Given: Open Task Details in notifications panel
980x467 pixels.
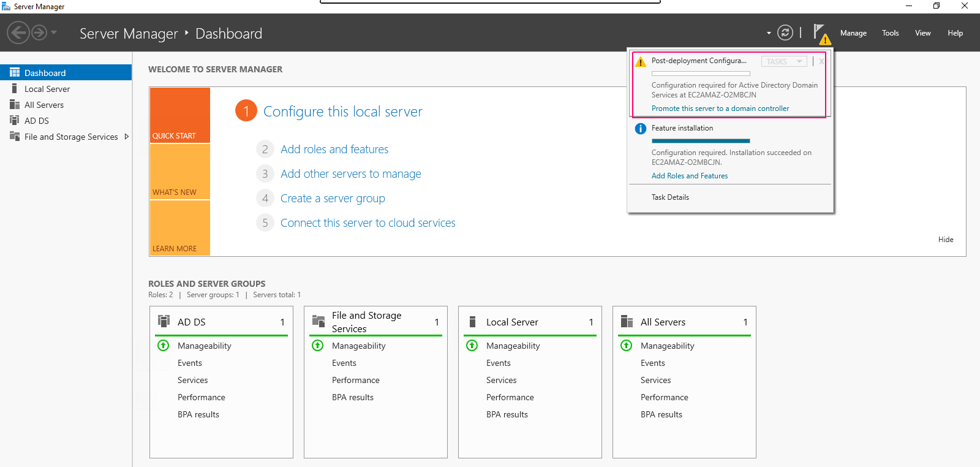Looking at the screenshot, I should pos(670,197).
